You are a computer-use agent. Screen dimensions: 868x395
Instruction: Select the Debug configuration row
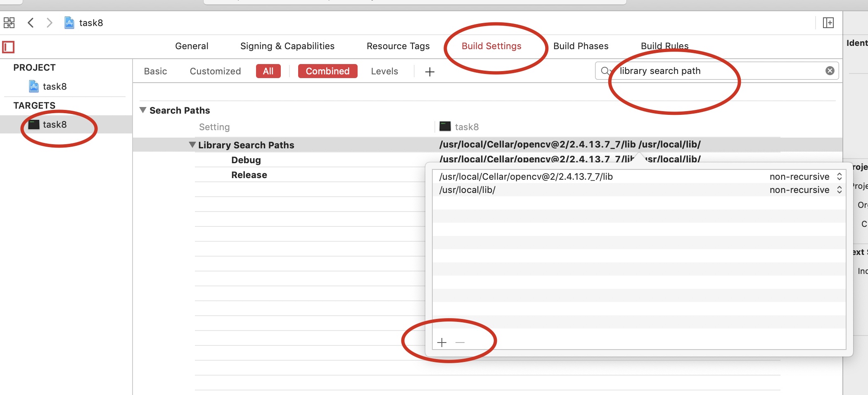tap(246, 160)
